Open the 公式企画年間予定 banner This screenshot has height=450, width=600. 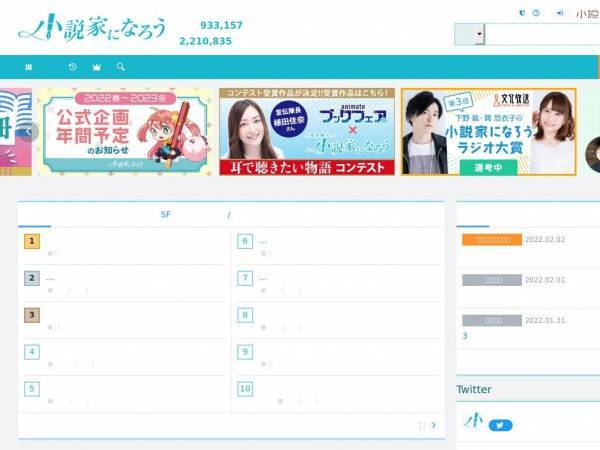(126, 132)
